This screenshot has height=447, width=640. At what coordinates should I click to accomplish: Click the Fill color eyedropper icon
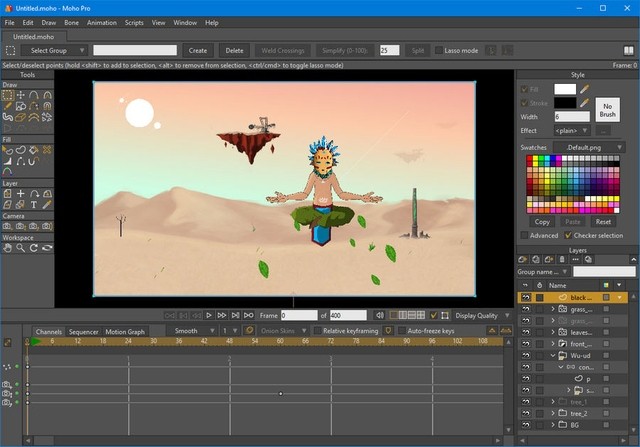(x=585, y=90)
